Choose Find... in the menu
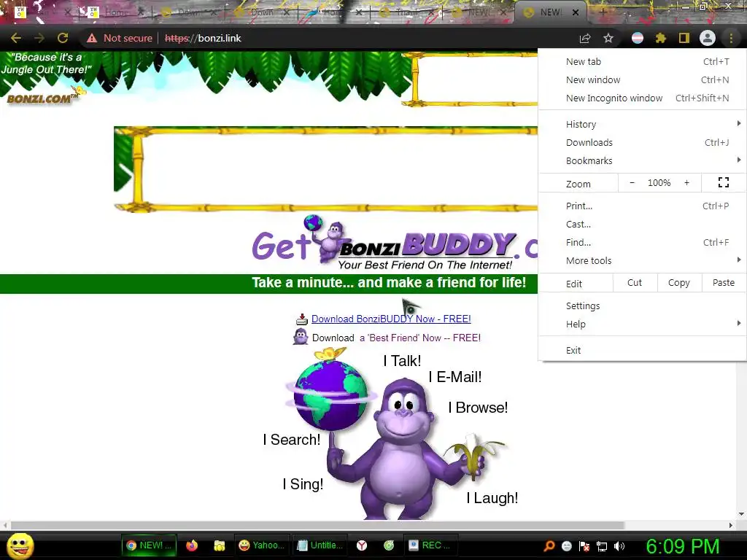747x560 pixels. point(643,242)
